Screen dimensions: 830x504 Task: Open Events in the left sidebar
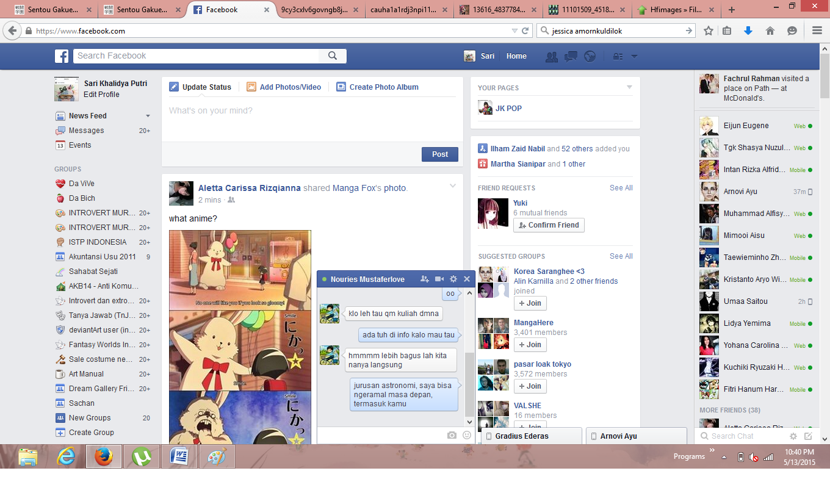tap(80, 145)
